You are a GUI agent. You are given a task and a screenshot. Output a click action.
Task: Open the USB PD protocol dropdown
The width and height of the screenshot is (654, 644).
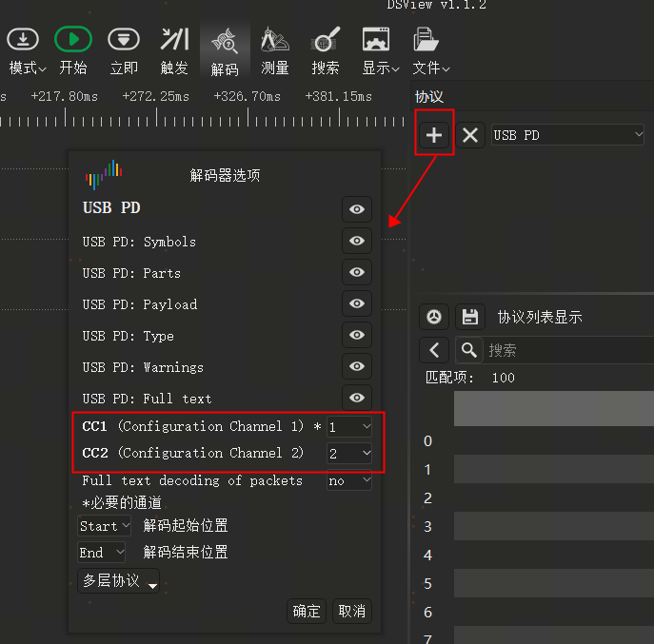click(567, 135)
